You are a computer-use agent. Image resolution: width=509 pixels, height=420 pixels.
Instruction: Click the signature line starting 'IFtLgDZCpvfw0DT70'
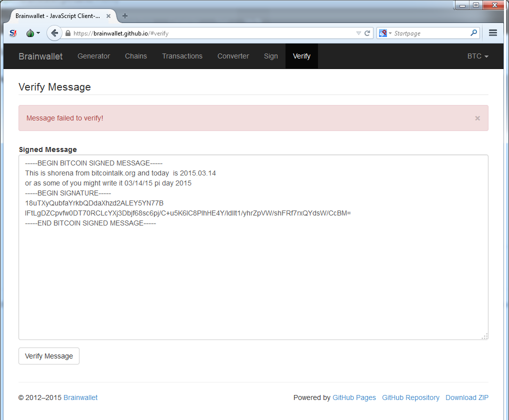(x=188, y=213)
